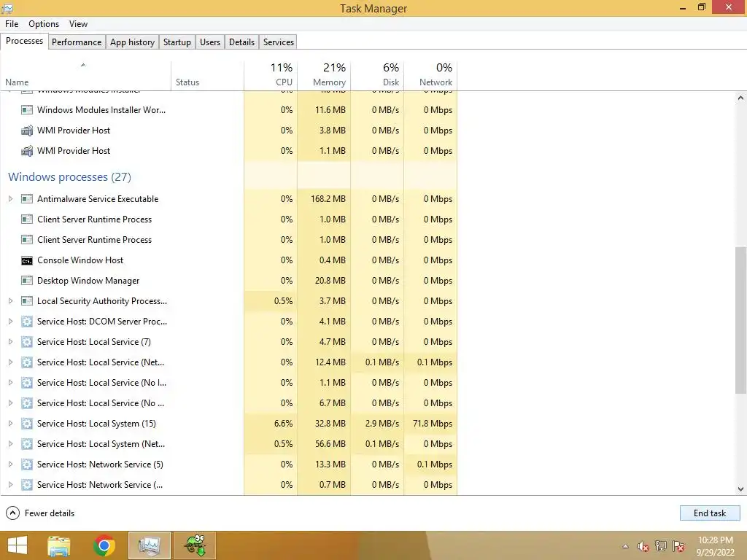The width and height of the screenshot is (747, 560).
Task: Switch to the Services tab
Action: [279, 42]
